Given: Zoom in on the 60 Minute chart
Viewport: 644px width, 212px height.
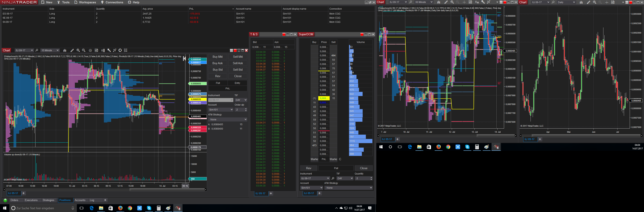Looking at the screenshot, I should pyautogui.click(x=452, y=2).
